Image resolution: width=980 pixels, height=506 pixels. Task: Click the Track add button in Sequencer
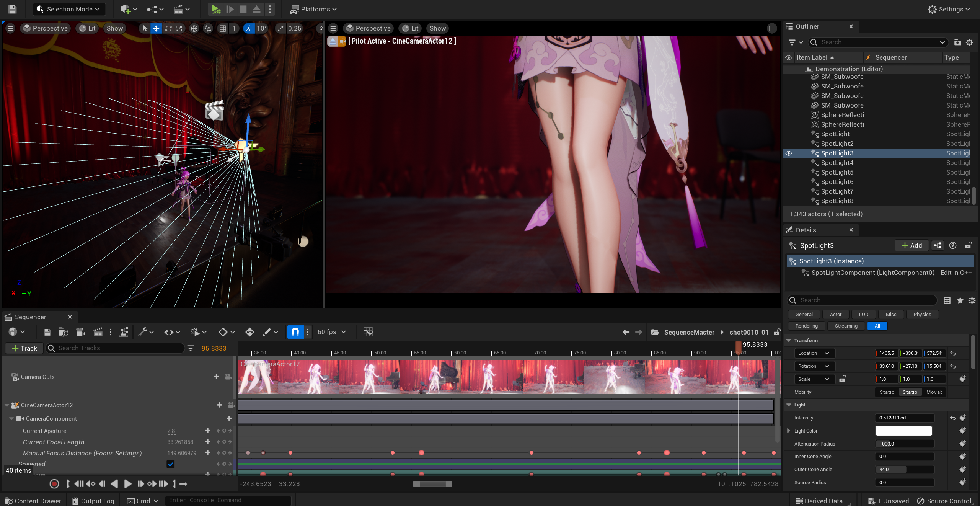pyautogui.click(x=24, y=348)
